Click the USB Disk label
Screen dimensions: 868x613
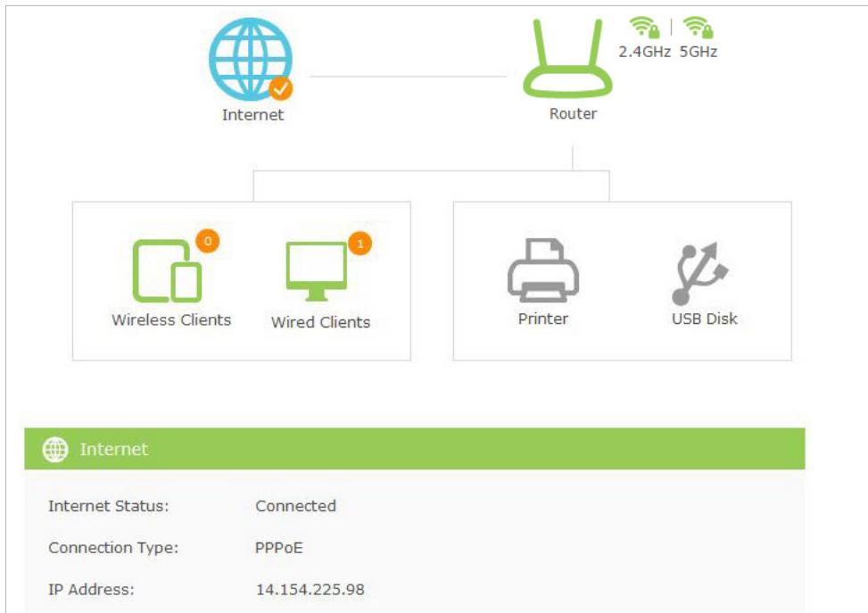pyautogui.click(x=704, y=319)
